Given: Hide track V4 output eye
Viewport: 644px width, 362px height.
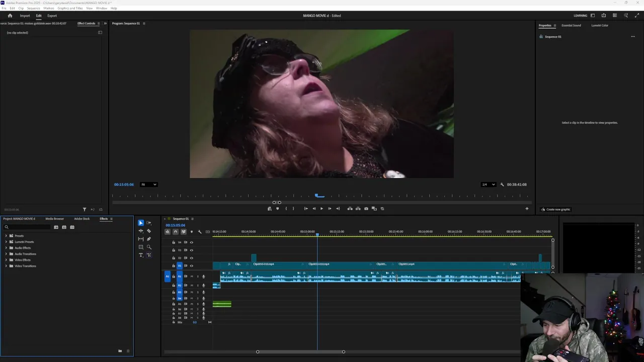Looking at the screenshot, I should [191, 242].
